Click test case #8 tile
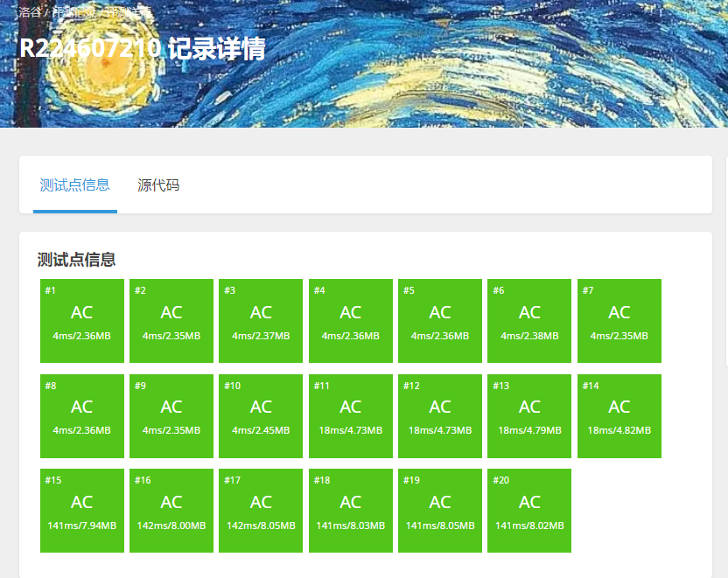 (x=82, y=416)
